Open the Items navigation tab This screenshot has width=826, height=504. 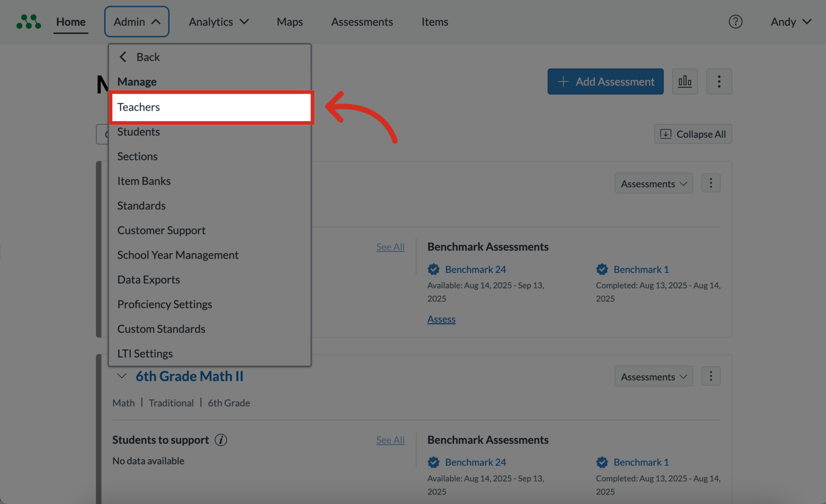pos(435,22)
